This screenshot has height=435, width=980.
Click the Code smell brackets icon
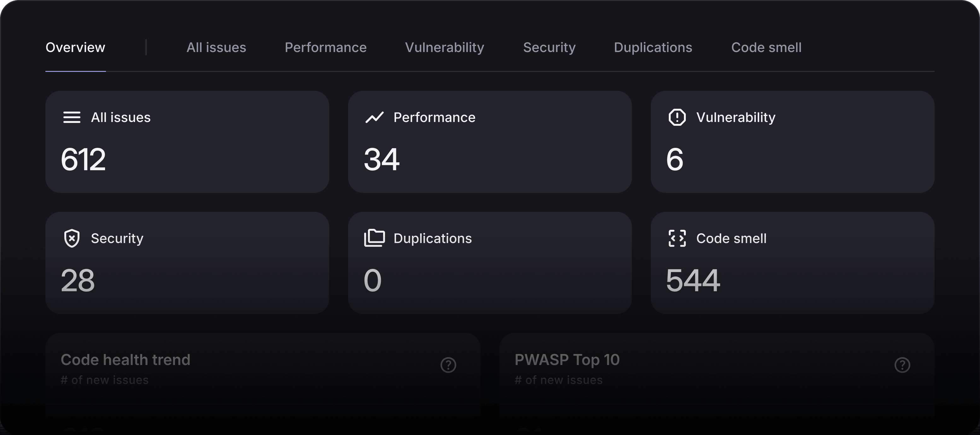click(677, 238)
